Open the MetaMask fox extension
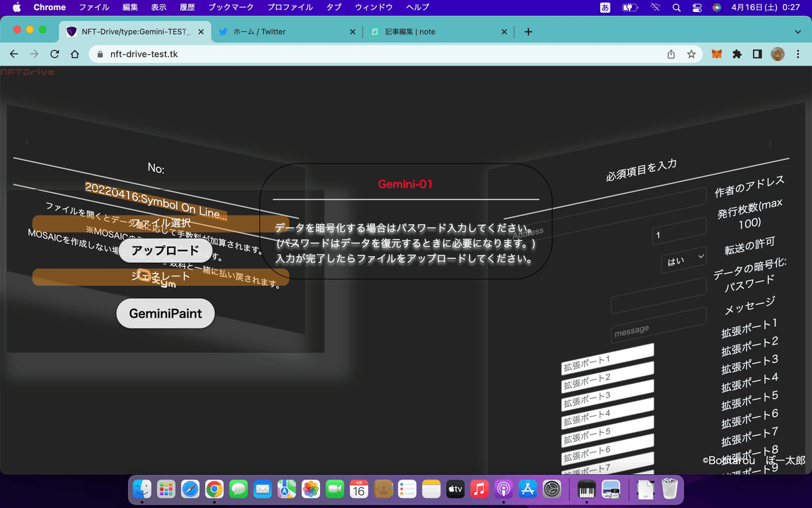This screenshot has height=508, width=812. (x=717, y=54)
